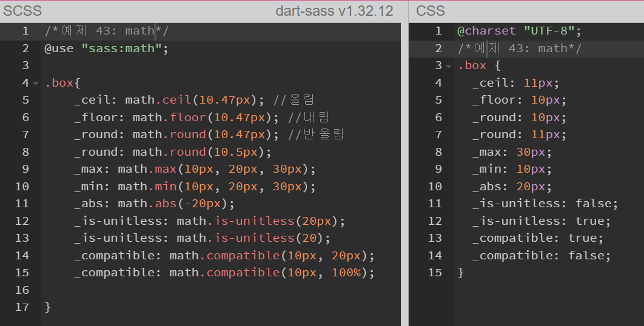Click the closing brace on CSS line 15
The image size is (644, 326).
click(x=461, y=273)
